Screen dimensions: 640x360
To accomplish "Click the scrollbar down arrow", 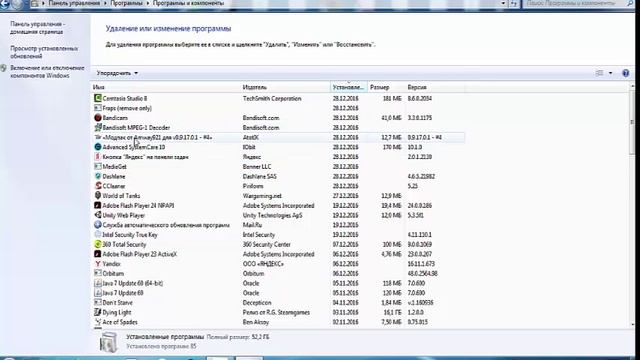I will click(x=632, y=324).
